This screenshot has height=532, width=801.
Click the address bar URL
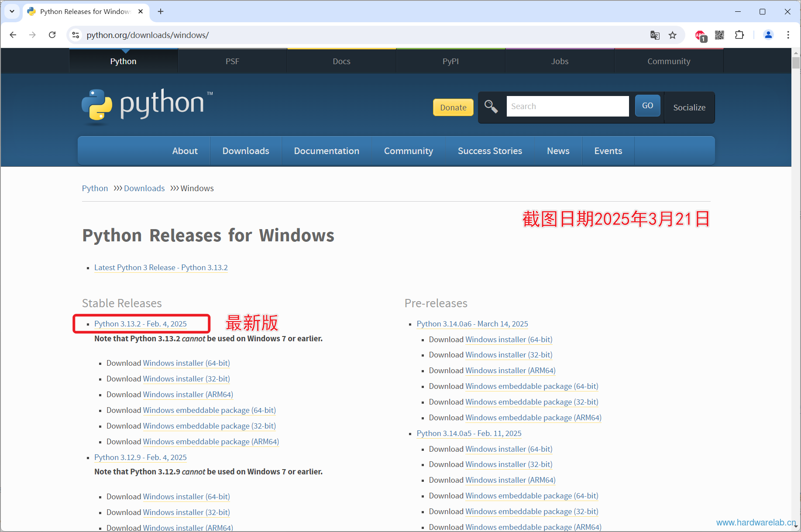[148, 35]
